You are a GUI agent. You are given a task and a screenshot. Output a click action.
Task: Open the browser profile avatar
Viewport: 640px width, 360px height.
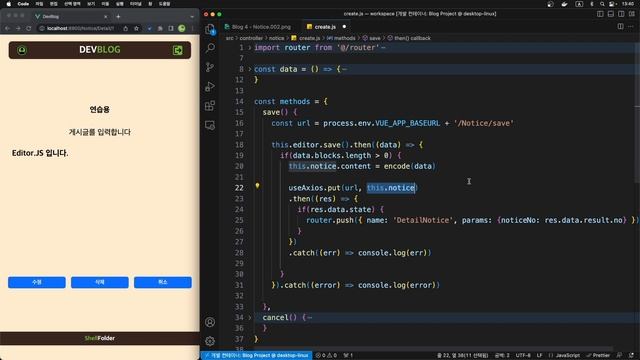click(182, 28)
